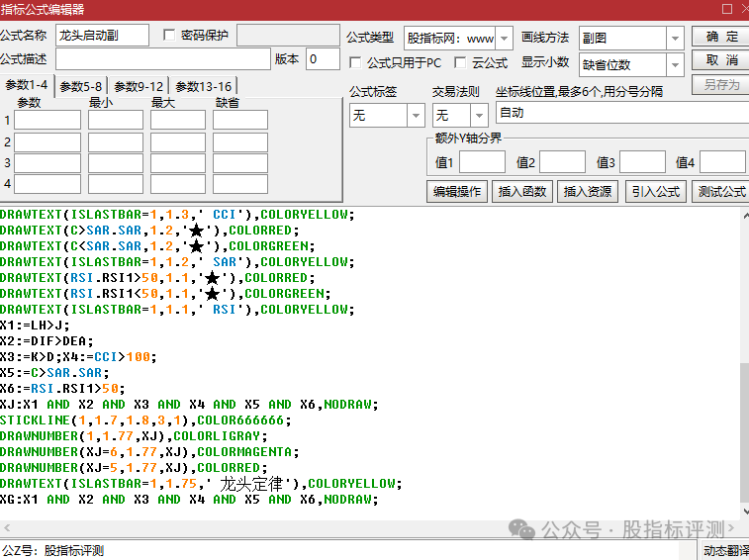The height and width of the screenshot is (560, 749).
Task: Switch to the 参数5-8 tab
Action: 81,86
